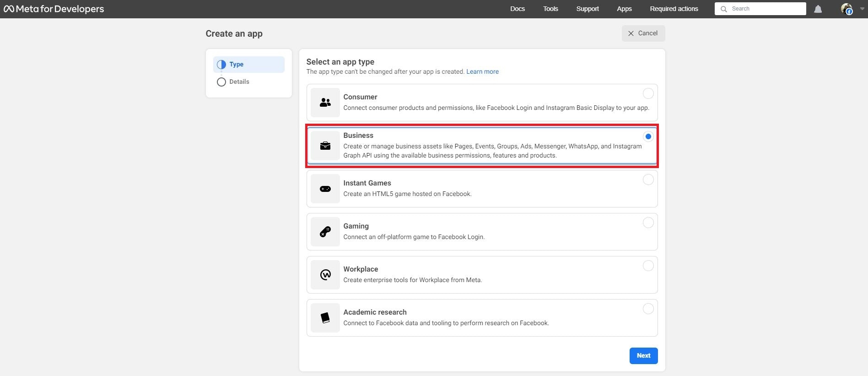
Task: Open the profile avatar menu
Action: click(846, 9)
